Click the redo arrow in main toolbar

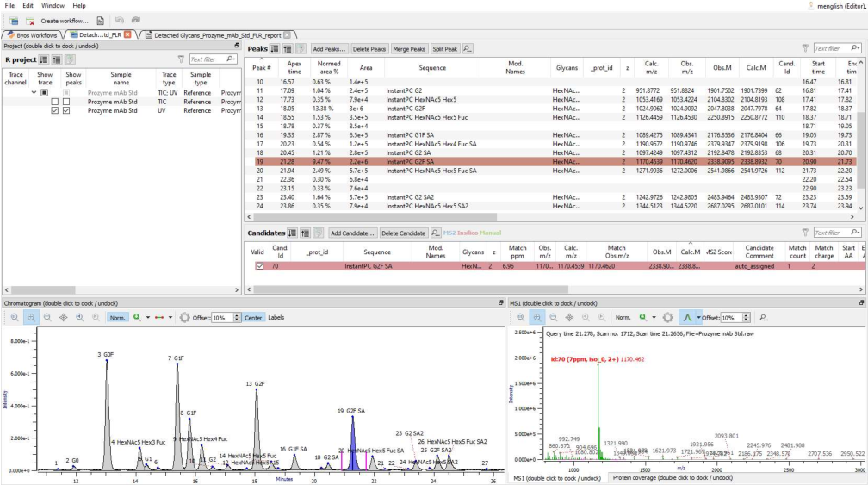136,21
